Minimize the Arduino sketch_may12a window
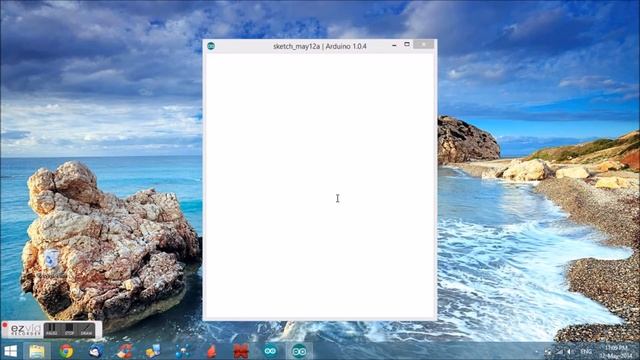 coord(394,45)
